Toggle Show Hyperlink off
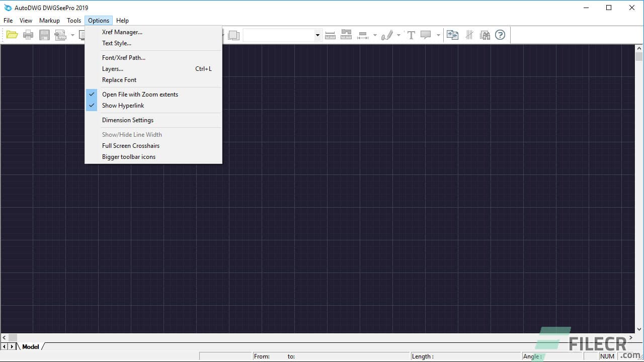 123,106
